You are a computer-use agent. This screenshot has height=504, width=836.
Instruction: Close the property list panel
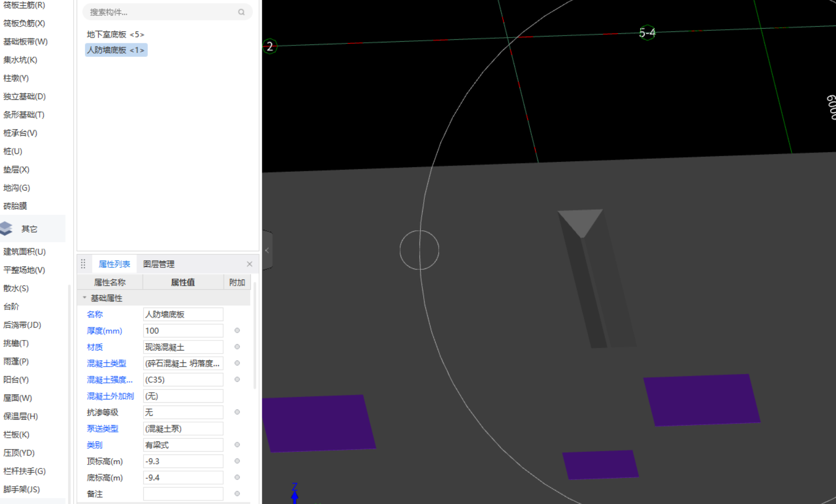[x=249, y=264]
